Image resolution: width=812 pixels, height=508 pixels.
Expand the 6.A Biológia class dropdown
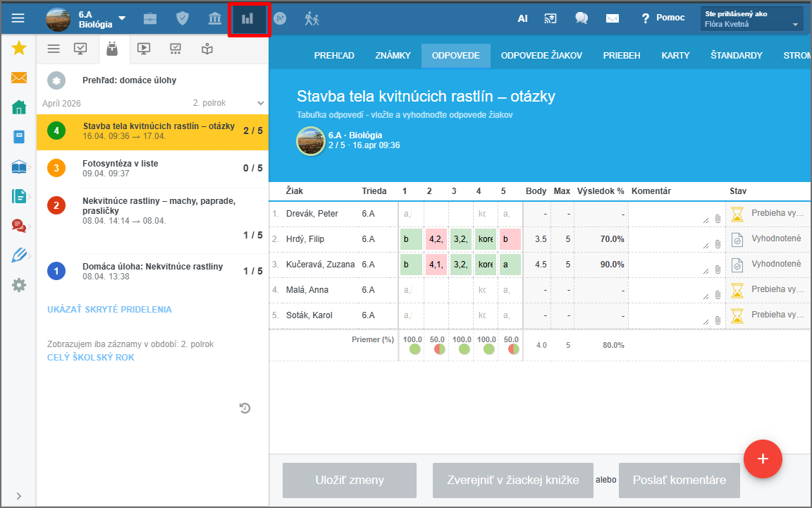click(122, 18)
